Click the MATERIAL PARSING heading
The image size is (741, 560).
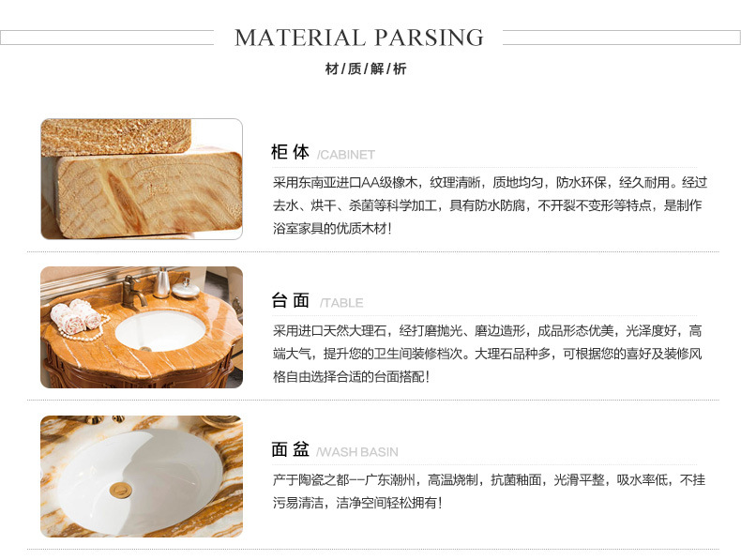click(x=359, y=38)
